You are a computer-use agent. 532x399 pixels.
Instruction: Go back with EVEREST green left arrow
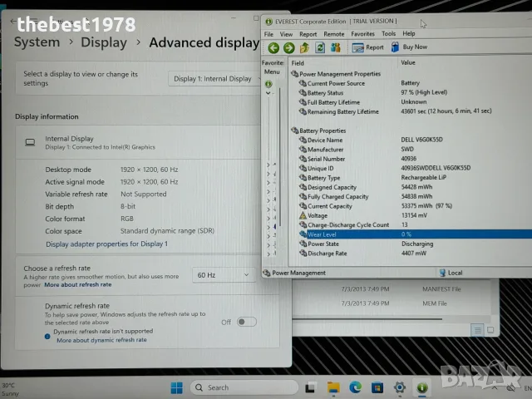(x=273, y=48)
